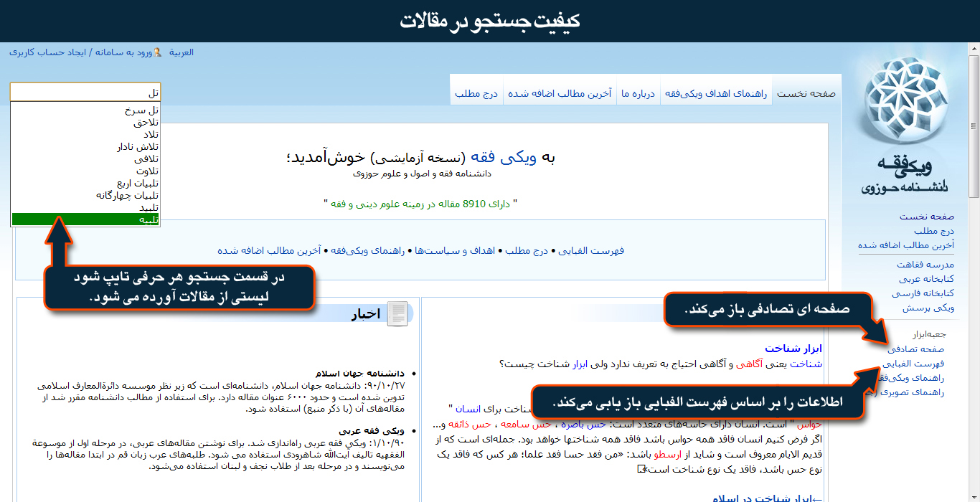This screenshot has width=980, height=502.
Task: Click the user icon beside login link
Action: [157, 52]
